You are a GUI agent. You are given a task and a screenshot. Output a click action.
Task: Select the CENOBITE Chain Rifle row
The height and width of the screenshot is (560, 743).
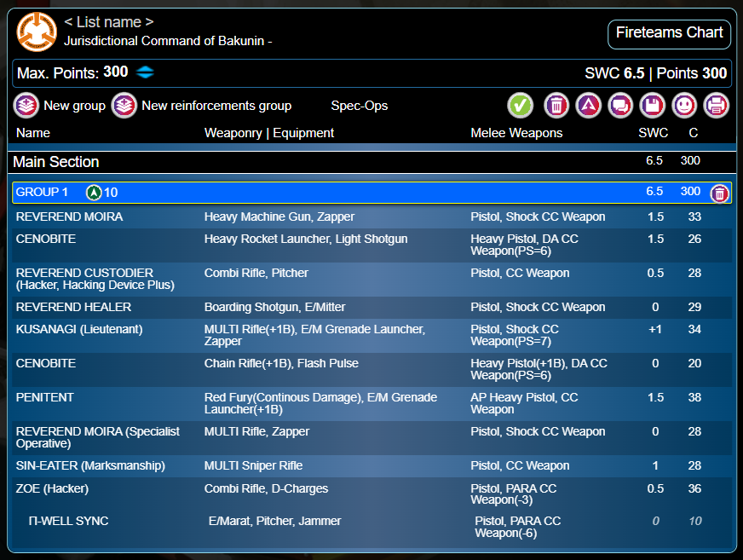pos(372,369)
